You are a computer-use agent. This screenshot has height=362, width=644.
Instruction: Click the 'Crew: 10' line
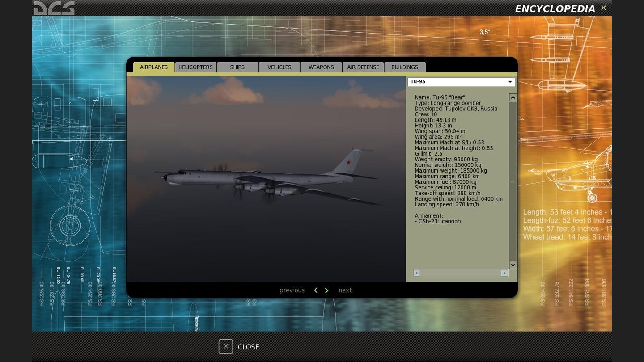pyautogui.click(x=426, y=114)
